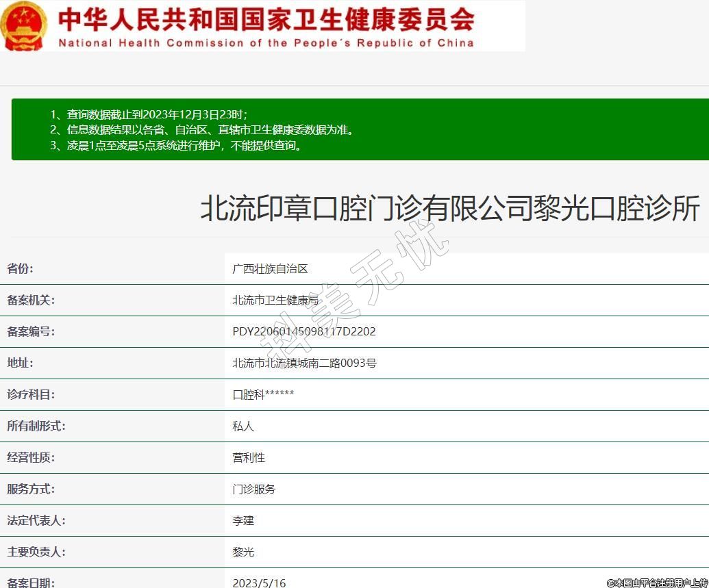
Task: Click the address 北流市北流镇城南二路0093号
Action: 304,363
